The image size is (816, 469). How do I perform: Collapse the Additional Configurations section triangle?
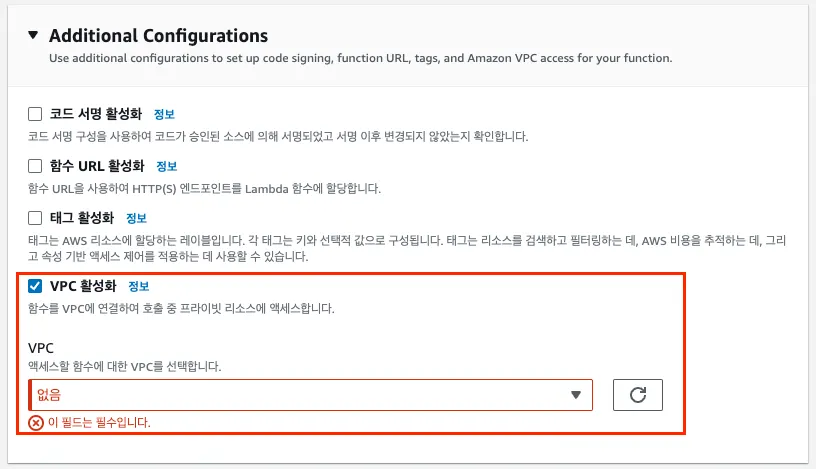pyautogui.click(x=35, y=36)
